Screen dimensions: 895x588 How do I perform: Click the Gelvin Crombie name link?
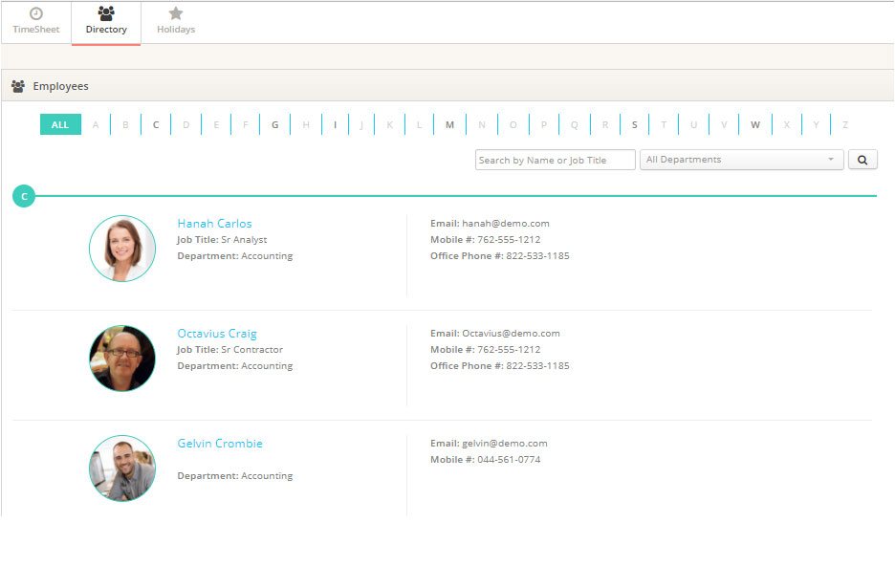coord(219,443)
